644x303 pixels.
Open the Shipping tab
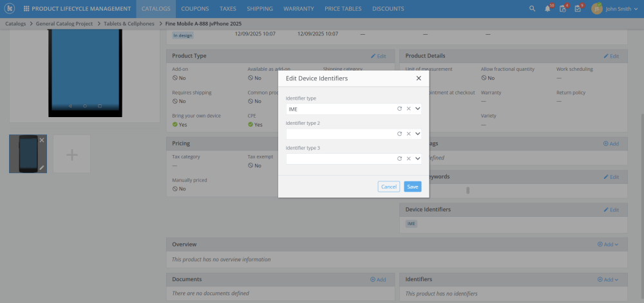(260, 8)
